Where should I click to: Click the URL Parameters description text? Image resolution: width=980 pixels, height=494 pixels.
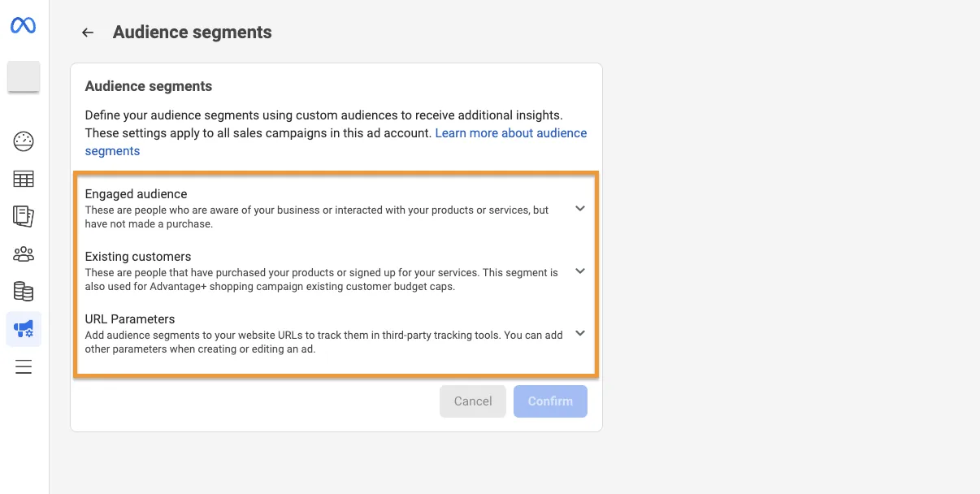(324, 342)
